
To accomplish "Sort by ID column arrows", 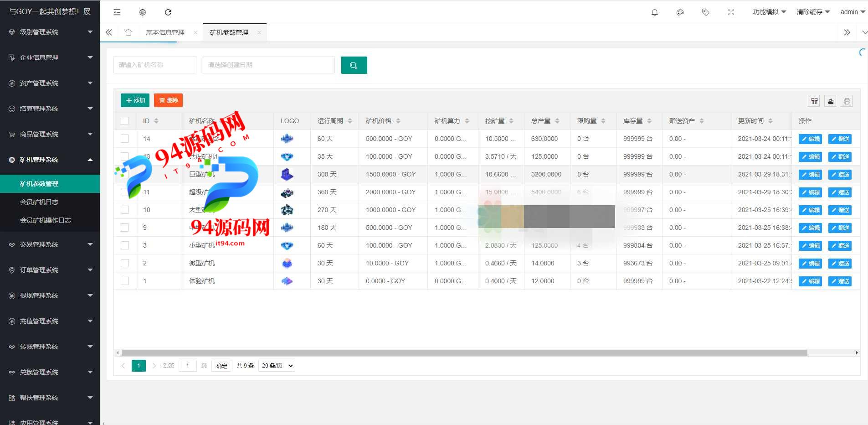I will 156,121.
